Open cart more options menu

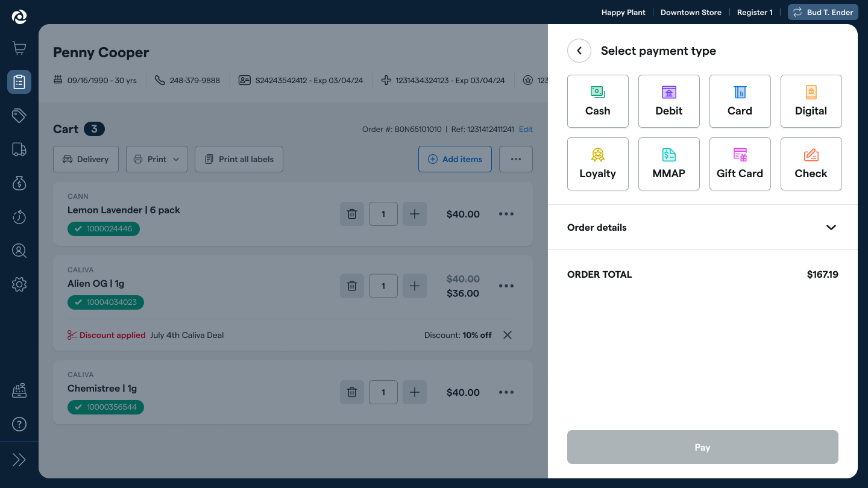(x=516, y=159)
